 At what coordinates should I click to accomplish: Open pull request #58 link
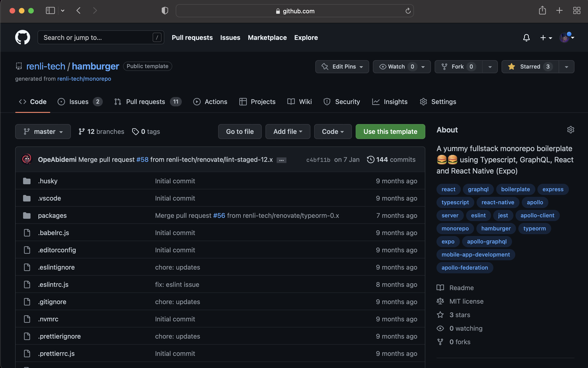[142, 160]
